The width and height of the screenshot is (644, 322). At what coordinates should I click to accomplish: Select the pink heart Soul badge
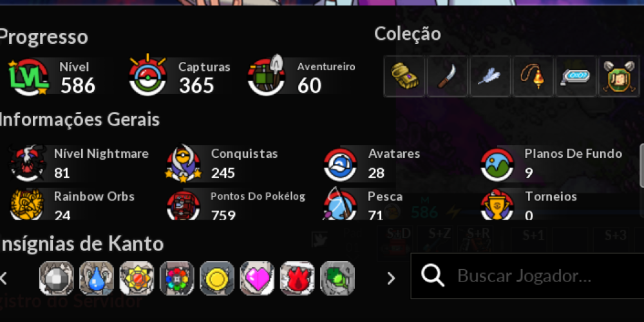coord(257,278)
